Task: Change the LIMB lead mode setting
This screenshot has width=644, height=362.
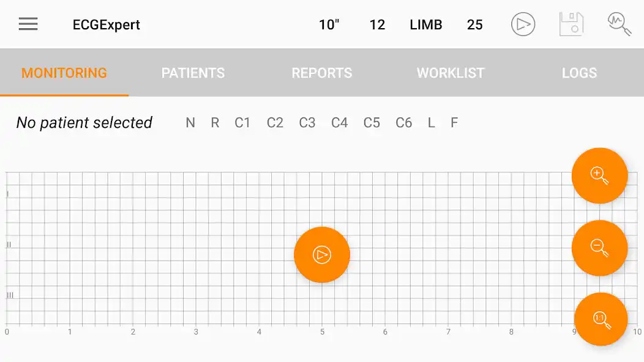Action: click(x=425, y=24)
